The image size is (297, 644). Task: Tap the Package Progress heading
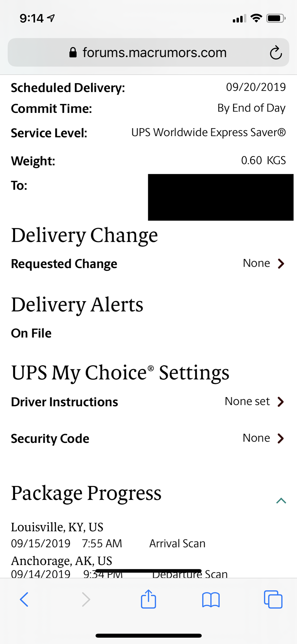[x=86, y=493]
